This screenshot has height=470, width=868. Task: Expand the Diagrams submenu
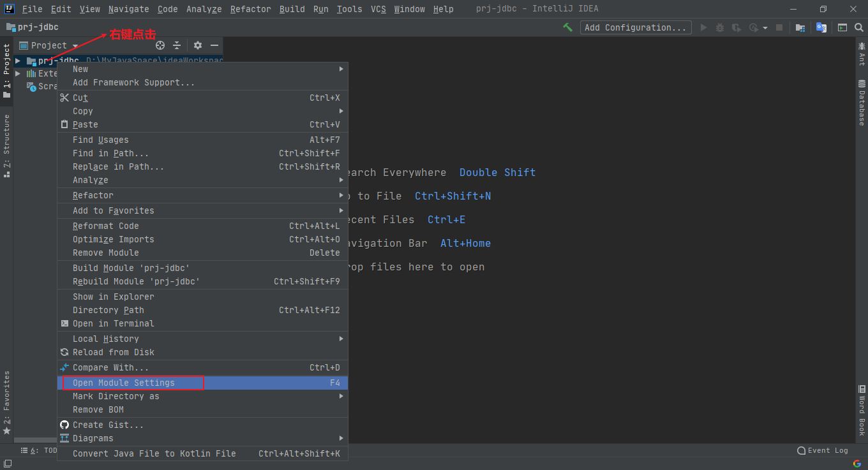(x=341, y=438)
